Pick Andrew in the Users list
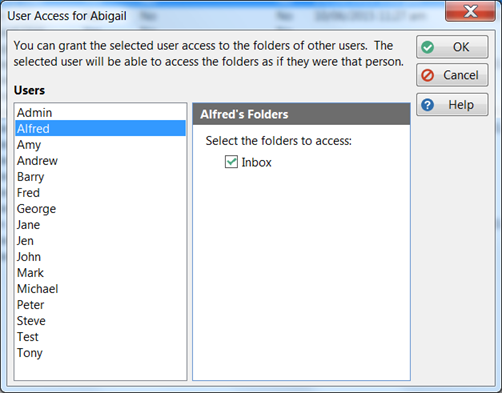The height and width of the screenshot is (393, 502). tap(100, 161)
